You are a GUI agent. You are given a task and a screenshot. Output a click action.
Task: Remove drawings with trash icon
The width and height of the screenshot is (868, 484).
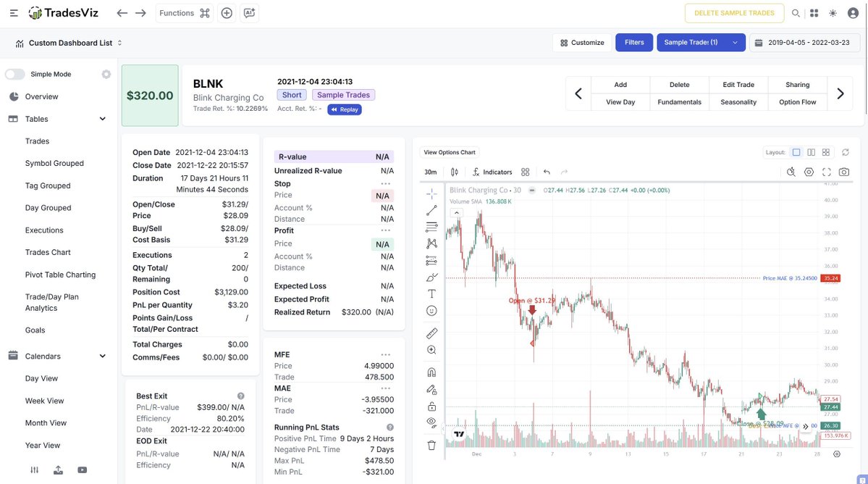coord(431,445)
